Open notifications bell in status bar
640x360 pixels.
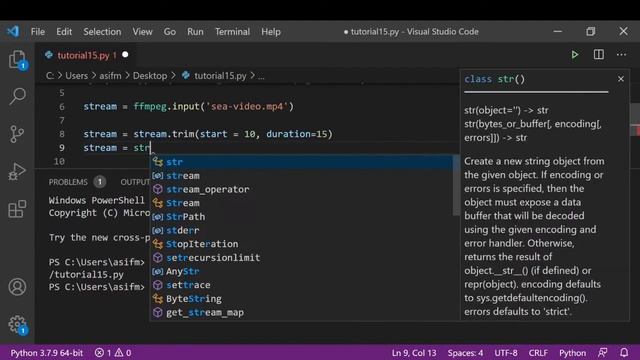pyautogui.click(x=624, y=352)
